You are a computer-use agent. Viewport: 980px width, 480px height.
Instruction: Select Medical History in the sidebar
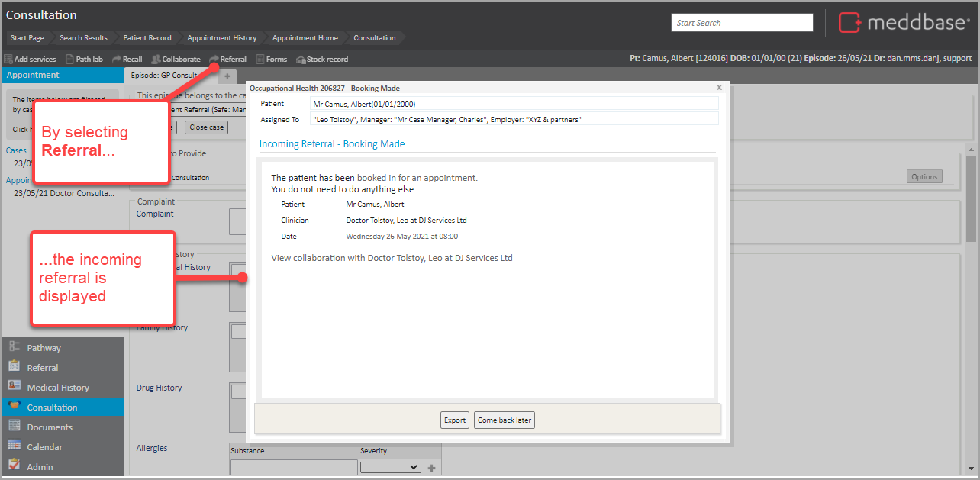pos(58,388)
